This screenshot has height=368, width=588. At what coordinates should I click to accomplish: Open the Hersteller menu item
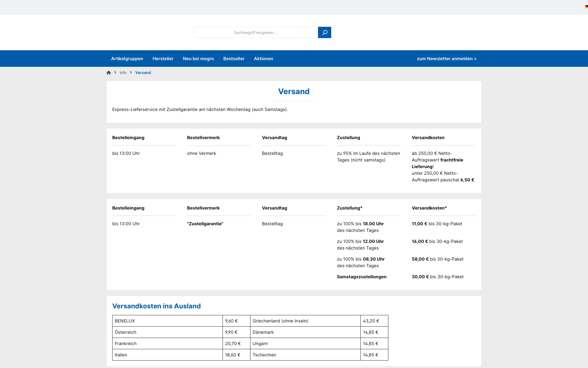tap(163, 59)
